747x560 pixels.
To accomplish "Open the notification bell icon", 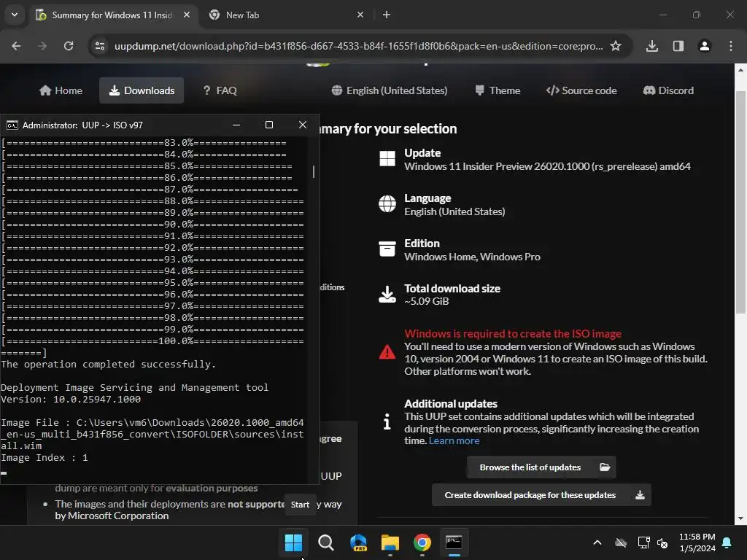I will pos(727,542).
